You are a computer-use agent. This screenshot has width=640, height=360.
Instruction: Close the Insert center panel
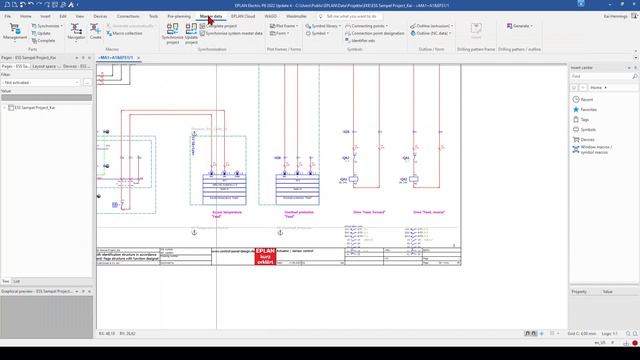635,68
